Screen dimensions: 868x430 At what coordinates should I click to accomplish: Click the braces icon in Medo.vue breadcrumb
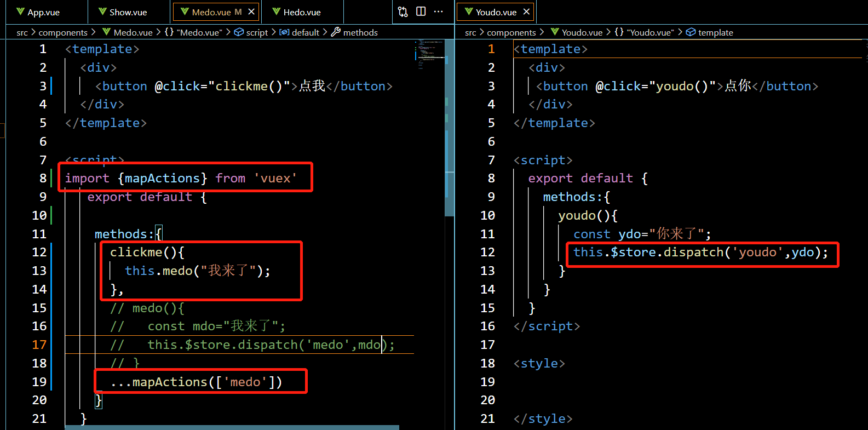click(x=169, y=32)
